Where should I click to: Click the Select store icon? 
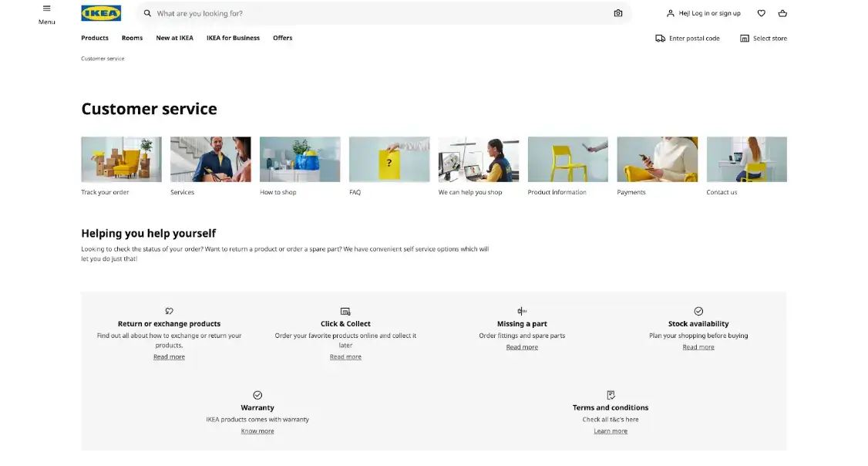click(744, 38)
